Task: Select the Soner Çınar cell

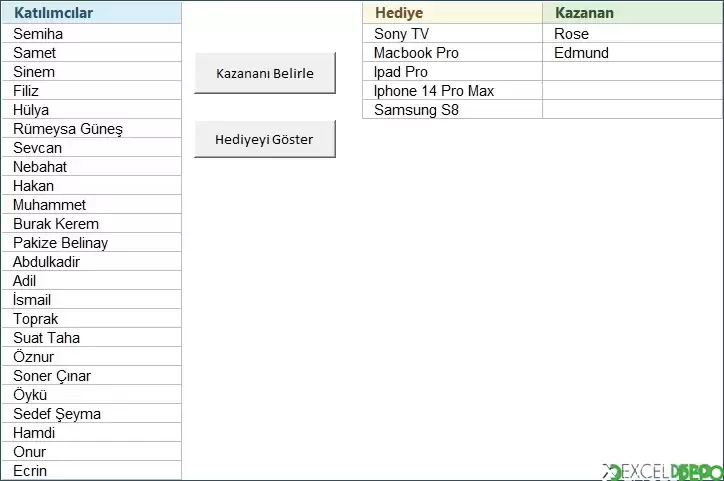Action: click(91, 375)
